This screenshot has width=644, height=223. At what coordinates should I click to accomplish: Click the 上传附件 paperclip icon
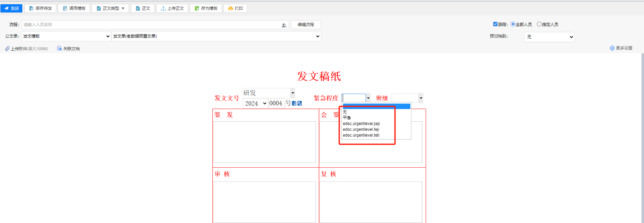pyautogui.click(x=7, y=49)
